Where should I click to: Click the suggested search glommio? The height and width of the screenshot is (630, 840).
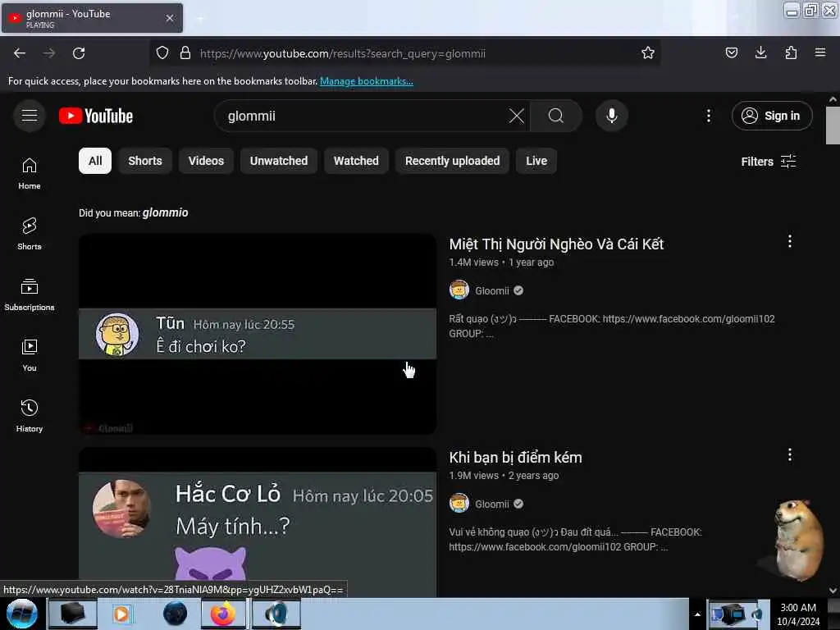(x=165, y=212)
